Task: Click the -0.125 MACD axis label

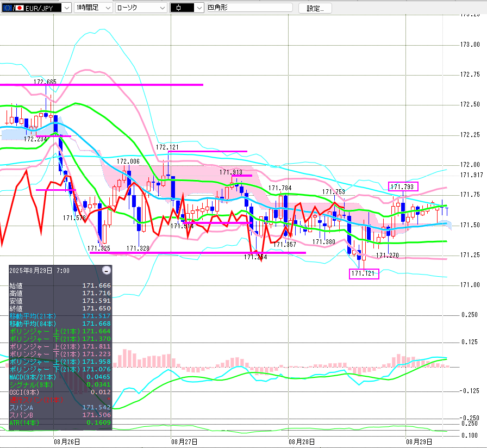Action: pos(470,391)
